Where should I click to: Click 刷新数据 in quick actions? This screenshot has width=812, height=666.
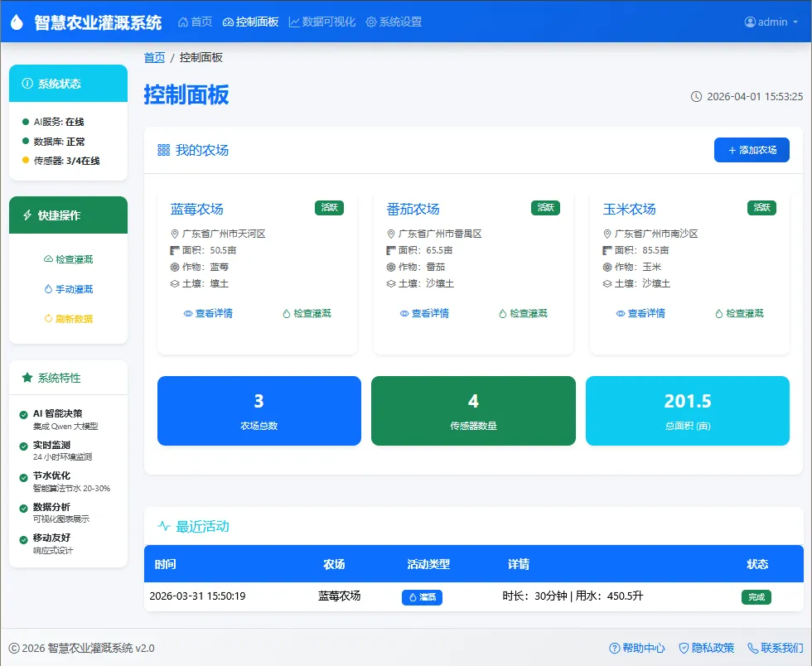[69, 318]
